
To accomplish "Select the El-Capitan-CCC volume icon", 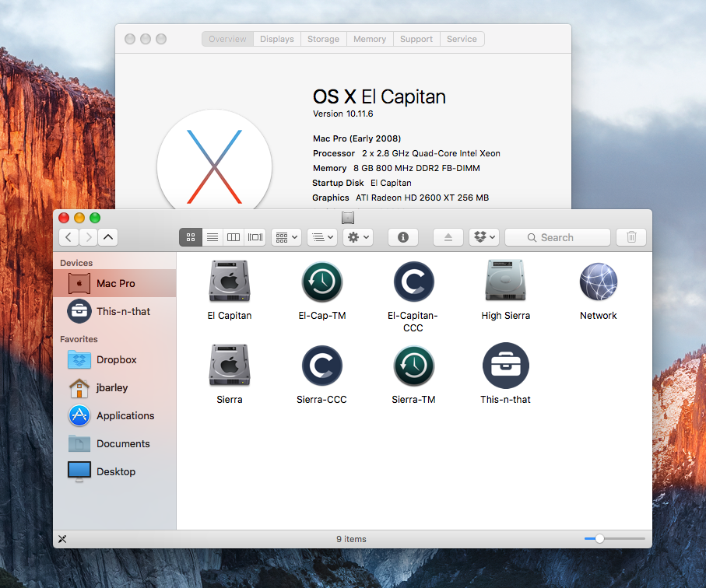I will pyautogui.click(x=414, y=282).
